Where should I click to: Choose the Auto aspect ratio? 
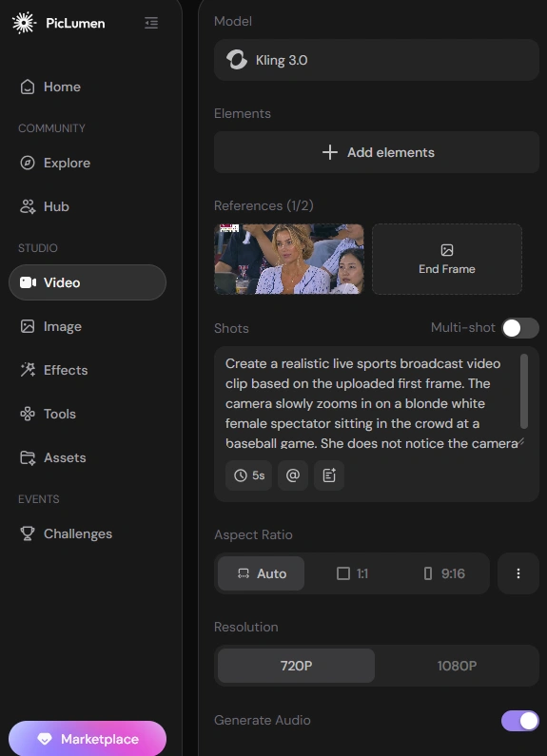261,573
